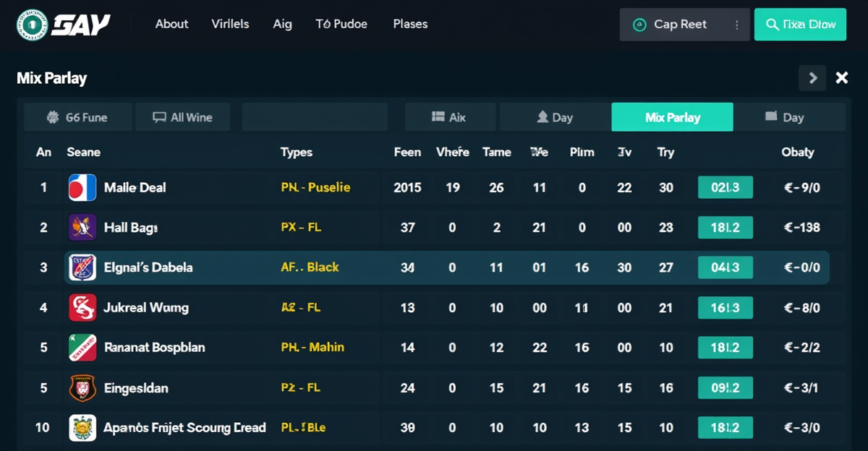The image size is (868, 451).
Task: Click the 2015 Feen value for Malle Deal
Action: coord(407,188)
